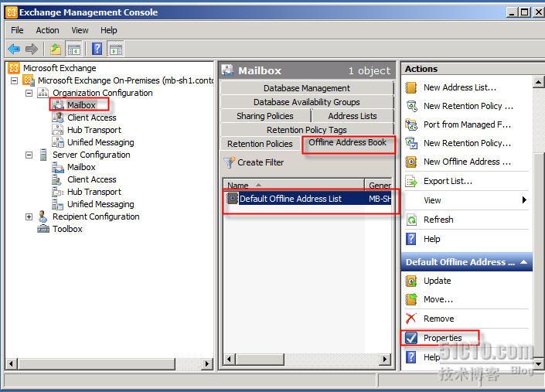This screenshot has height=392, width=545.
Task: Toggle the Show/Hide Console Tree toolbar icon
Action: 73,49
